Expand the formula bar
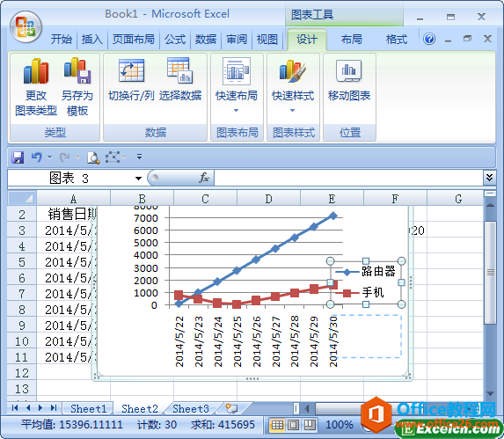 (489, 178)
